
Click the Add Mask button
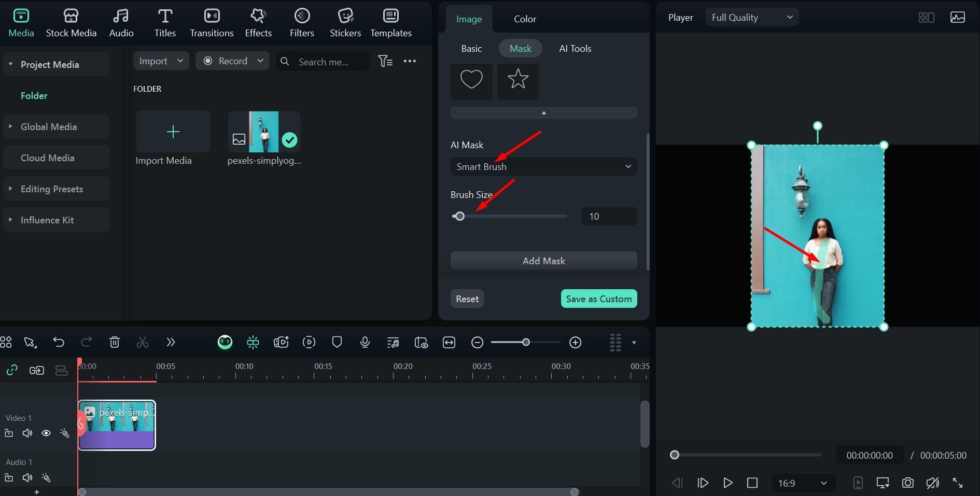pyautogui.click(x=544, y=261)
